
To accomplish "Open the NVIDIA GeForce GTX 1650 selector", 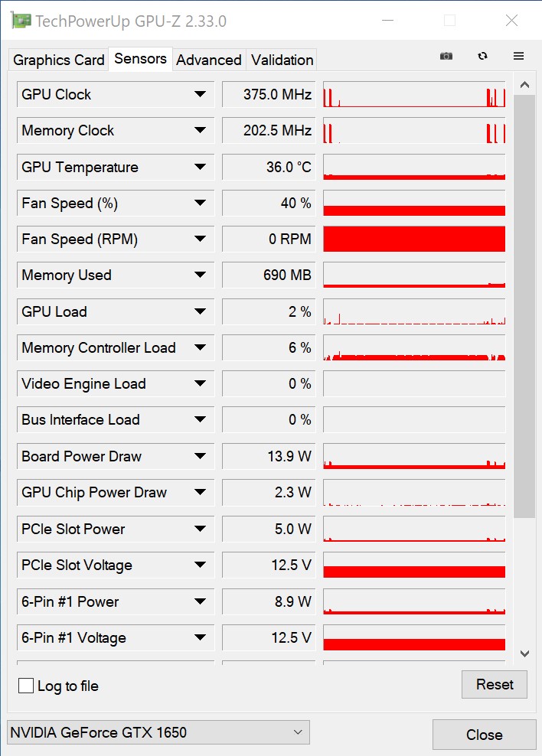I will tap(158, 732).
